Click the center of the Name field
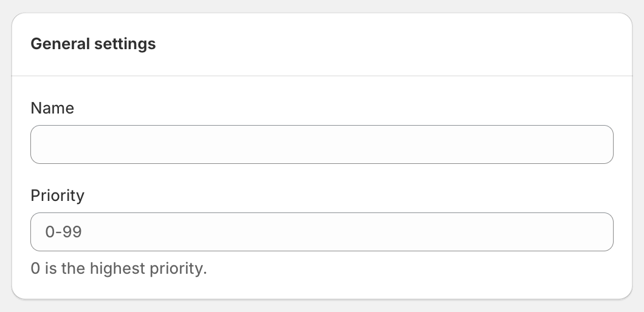Image resolution: width=644 pixels, height=312 pixels. [x=322, y=144]
